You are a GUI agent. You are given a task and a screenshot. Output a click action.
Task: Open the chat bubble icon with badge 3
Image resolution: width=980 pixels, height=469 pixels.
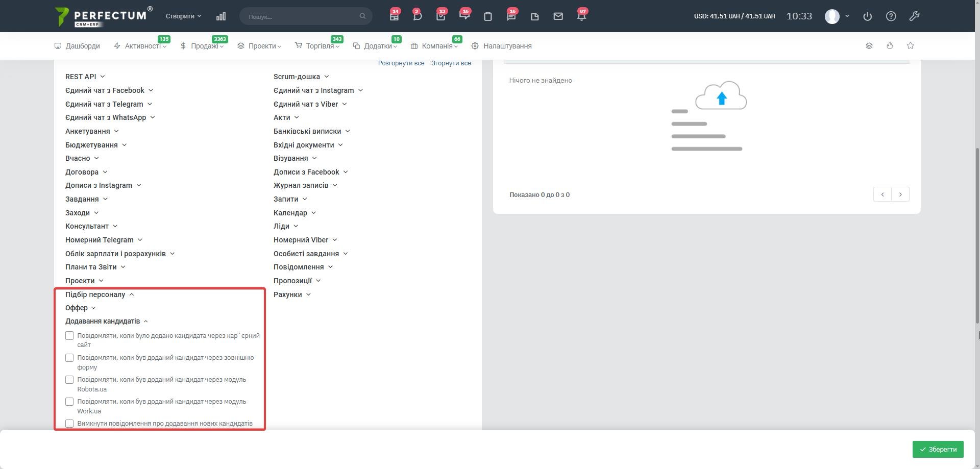click(x=418, y=16)
